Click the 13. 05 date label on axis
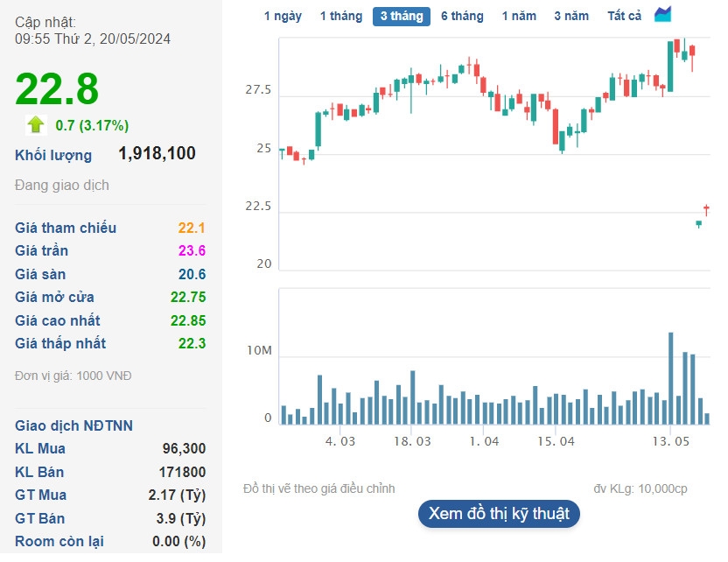Image resolution: width=728 pixels, height=562 pixels. coord(670,441)
